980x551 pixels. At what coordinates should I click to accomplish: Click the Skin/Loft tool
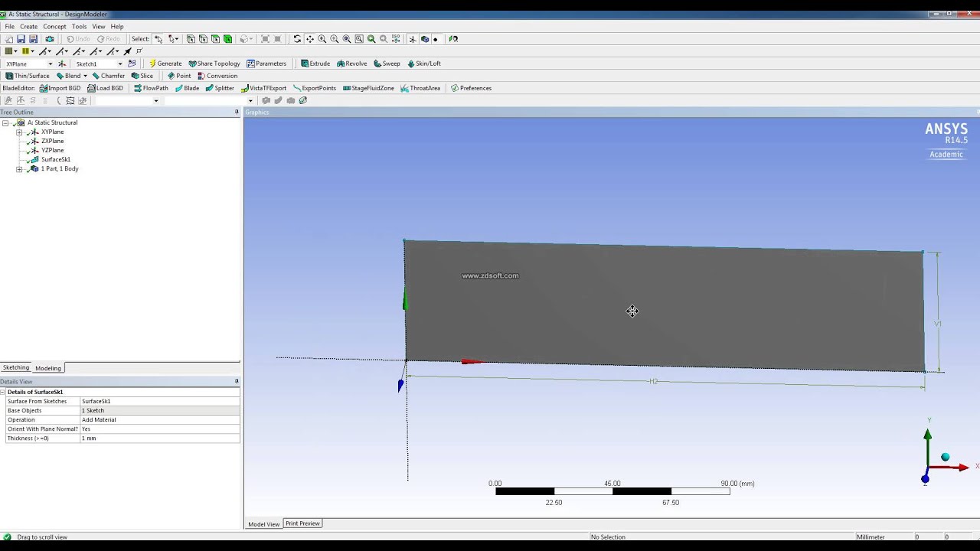424,64
